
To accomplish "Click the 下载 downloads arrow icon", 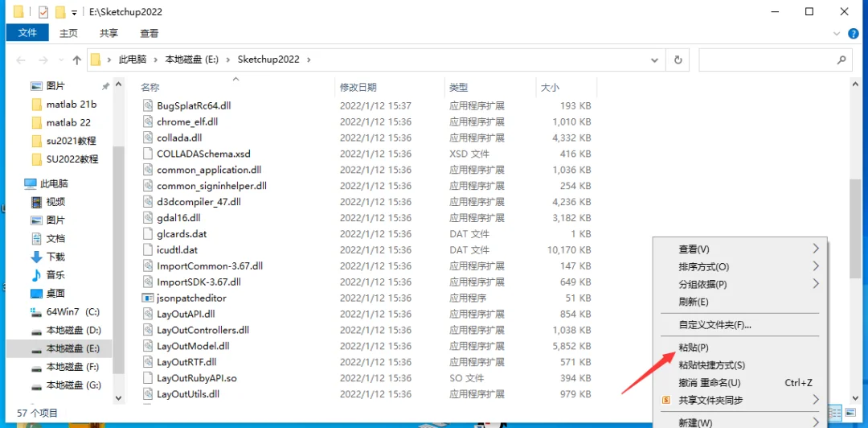I will coord(36,257).
